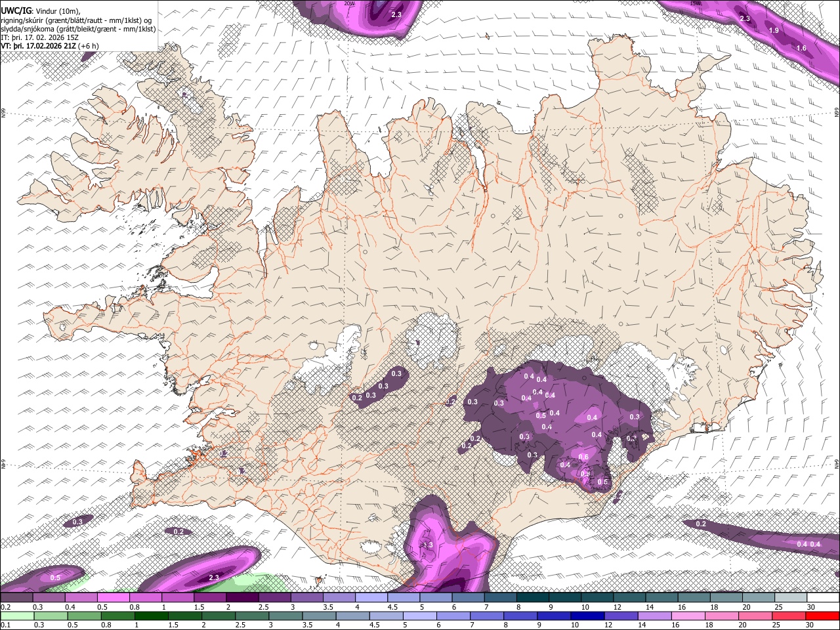The image size is (840, 630).
Task: Click the 0.6 peak value over Vatnajökull
Action: pos(583,457)
